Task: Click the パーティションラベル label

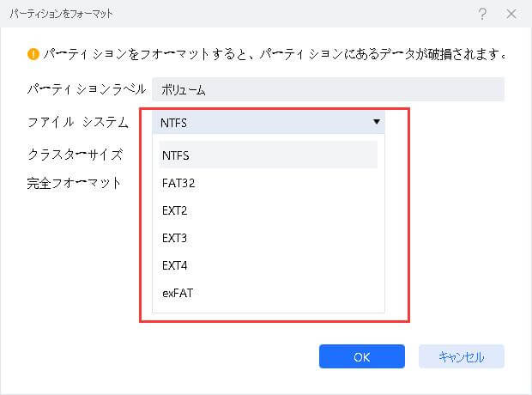Action: [x=80, y=89]
